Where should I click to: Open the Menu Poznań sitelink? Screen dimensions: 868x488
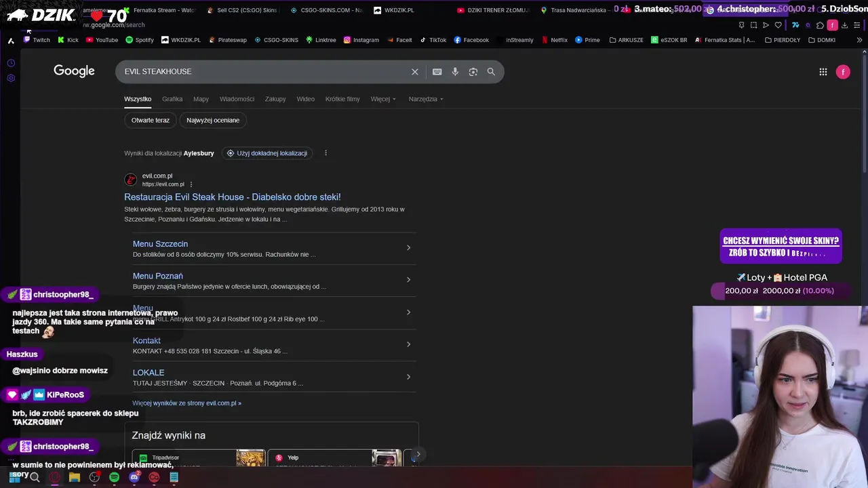coord(158,276)
